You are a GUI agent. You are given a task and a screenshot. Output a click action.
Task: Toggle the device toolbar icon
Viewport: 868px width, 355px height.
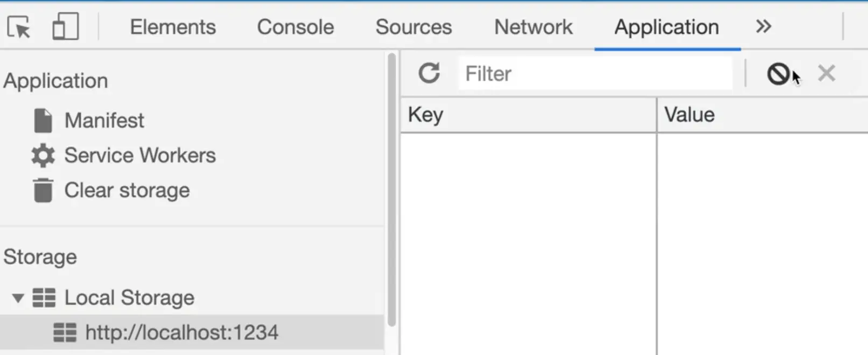coord(65,26)
